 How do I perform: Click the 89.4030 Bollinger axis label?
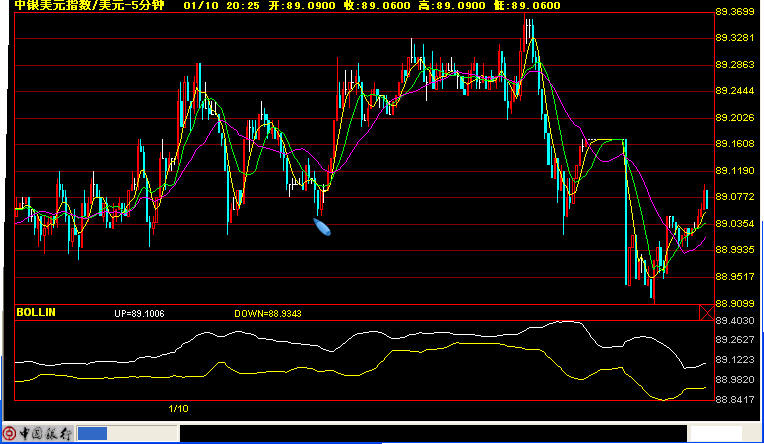pyautogui.click(x=735, y=321)
